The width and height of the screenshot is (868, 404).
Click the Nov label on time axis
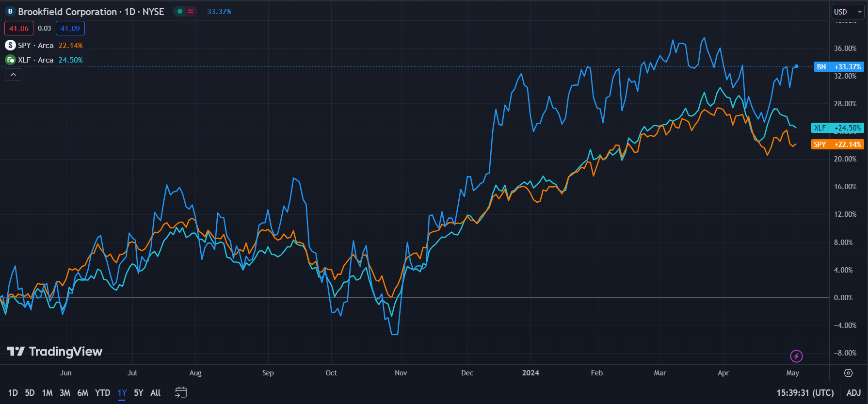click(401, 373)
